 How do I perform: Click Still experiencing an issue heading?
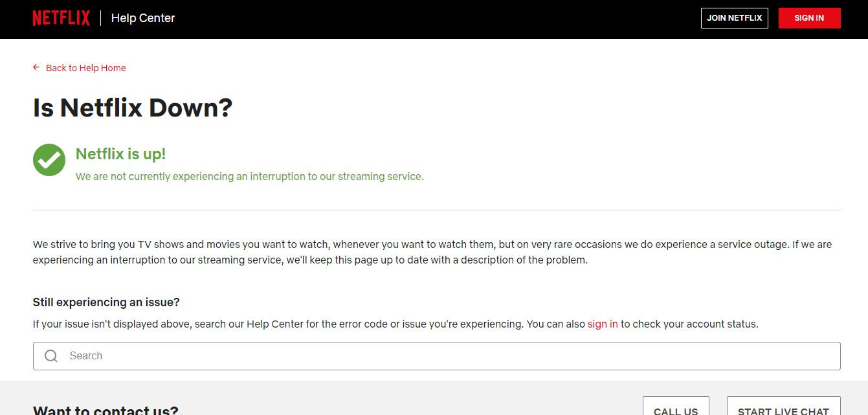click(x=105, y=302)
